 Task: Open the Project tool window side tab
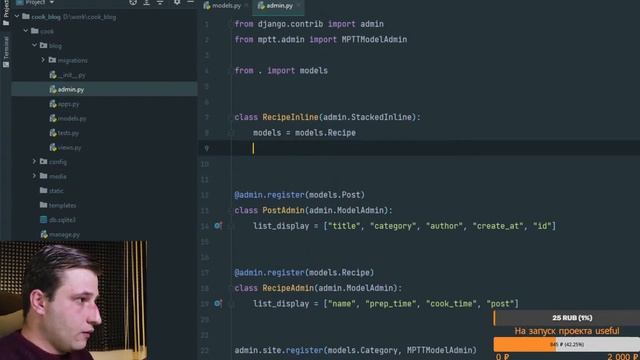point(6,14)
